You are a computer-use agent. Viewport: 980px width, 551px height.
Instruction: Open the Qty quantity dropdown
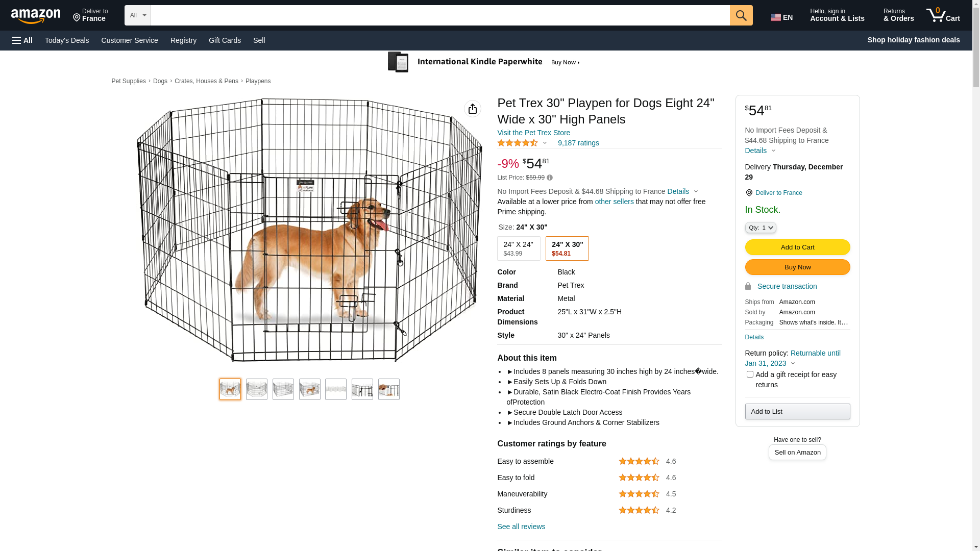tap(761, 228)
